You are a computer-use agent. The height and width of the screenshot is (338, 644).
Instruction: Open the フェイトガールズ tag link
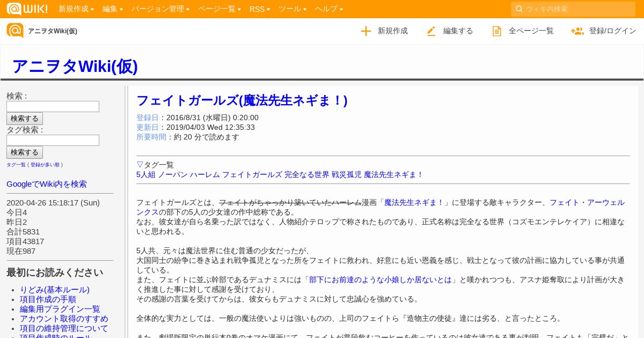coord(252,174)
